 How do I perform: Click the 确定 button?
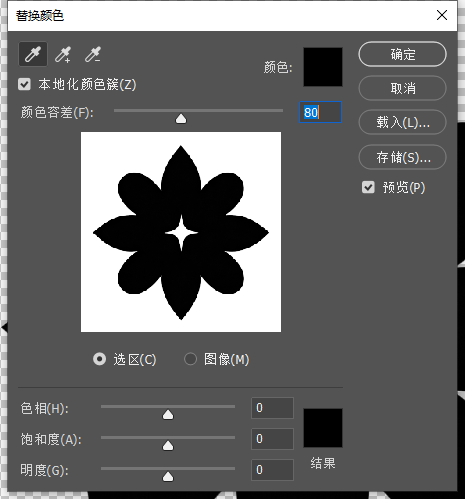point(402,54)
